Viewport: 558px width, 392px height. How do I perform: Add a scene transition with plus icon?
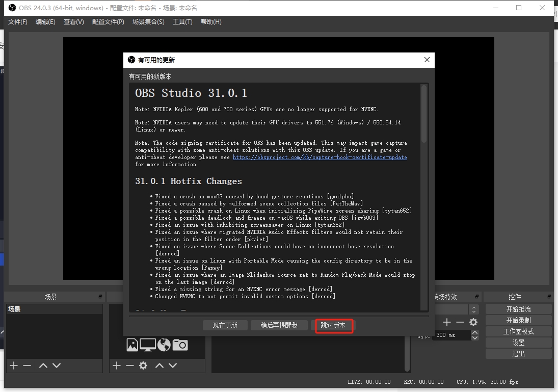point(447,322)
